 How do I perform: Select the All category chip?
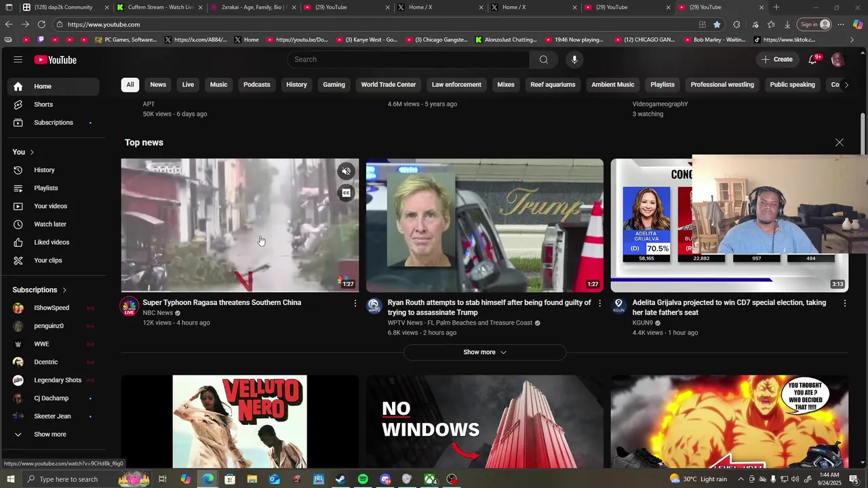click(130, 85)
